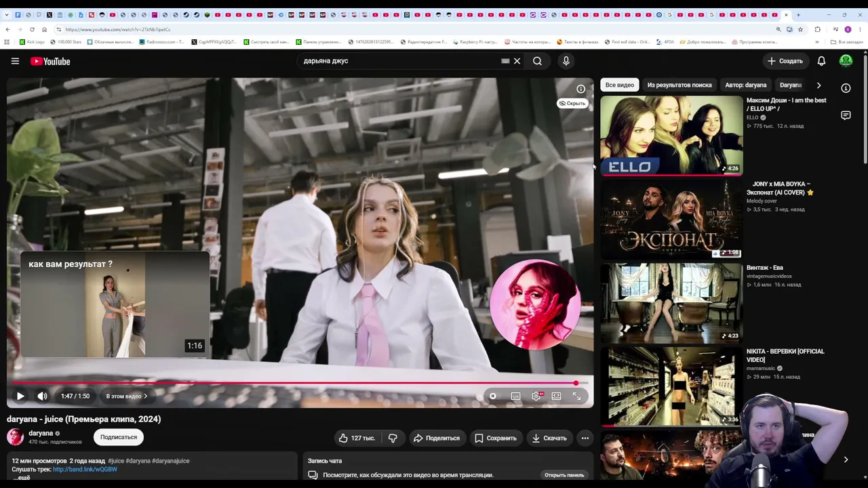Toggle subtitles in the player
Image resolution: width=868 pixels, height=488 pixels.
coord(515,396)
